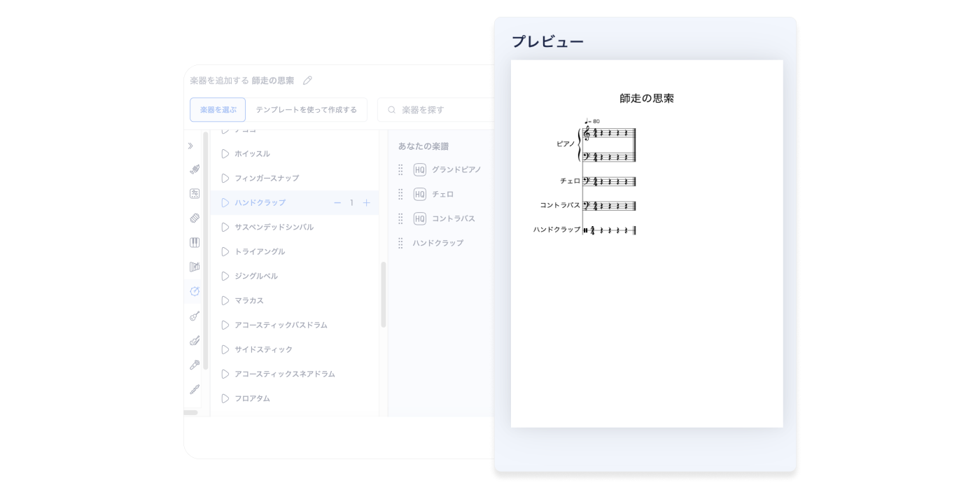Play preview of ハンドクラップ

[225, 202]
